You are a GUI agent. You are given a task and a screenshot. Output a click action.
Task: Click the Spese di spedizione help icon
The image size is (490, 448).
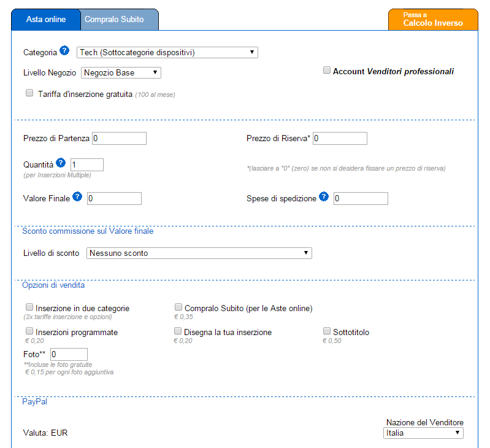point(324,196)
